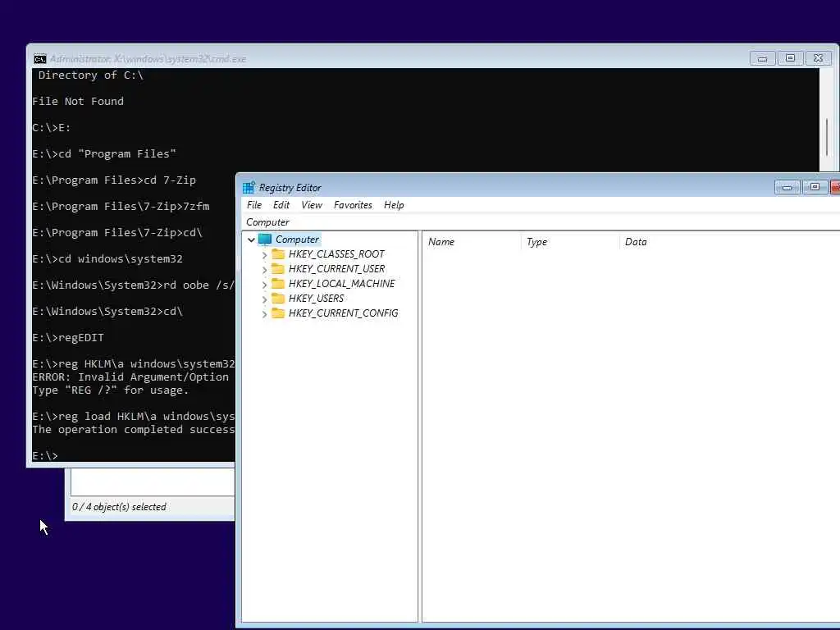
Task: Click the Type column header
Action: click(x=570, y=242)
